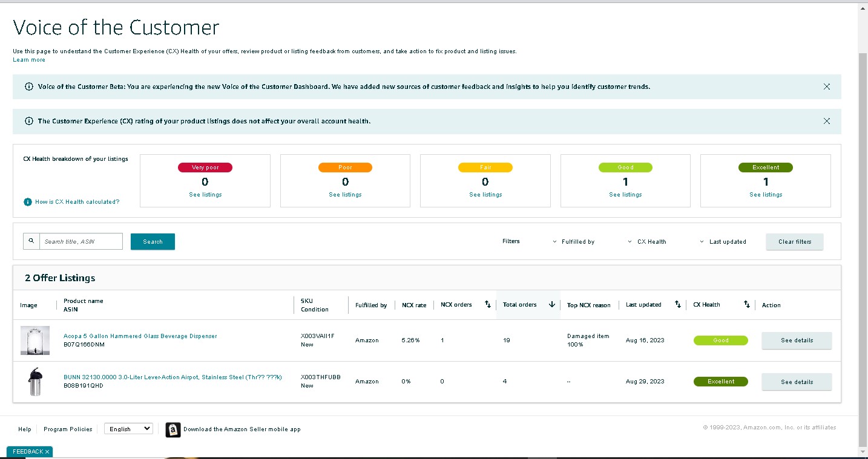
Task: Open the Program Policies footer link
Action: 68,429
